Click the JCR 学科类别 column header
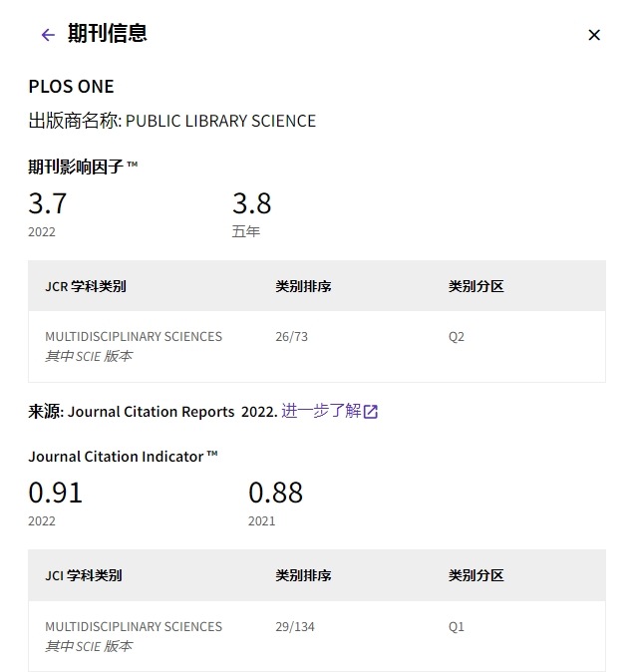The height and width of the screenshot is (672, 639). (86, 286)
